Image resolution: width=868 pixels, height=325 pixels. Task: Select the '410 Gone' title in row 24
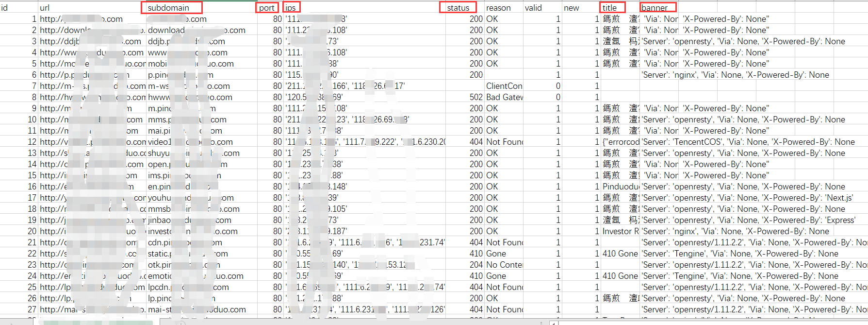coord(620,276)
